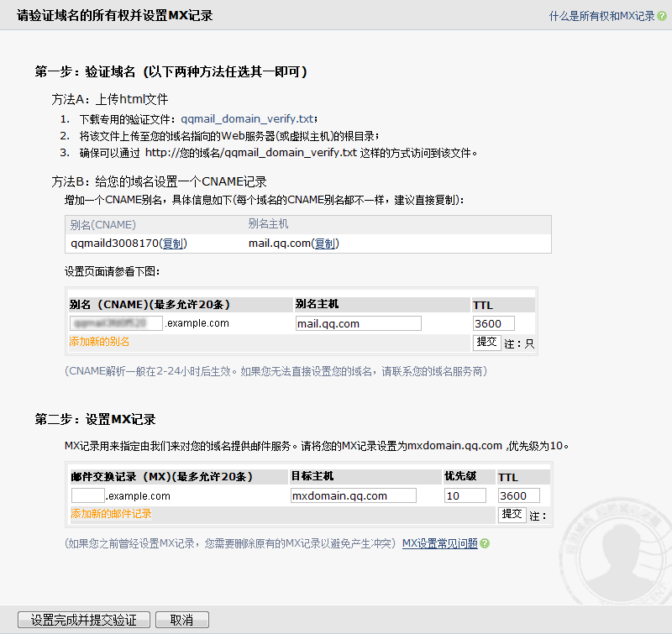Focus the mxdomain.qq.com target host field
Image resolution: width=672 pixels, height=634 pixels.
pos(353,495)
